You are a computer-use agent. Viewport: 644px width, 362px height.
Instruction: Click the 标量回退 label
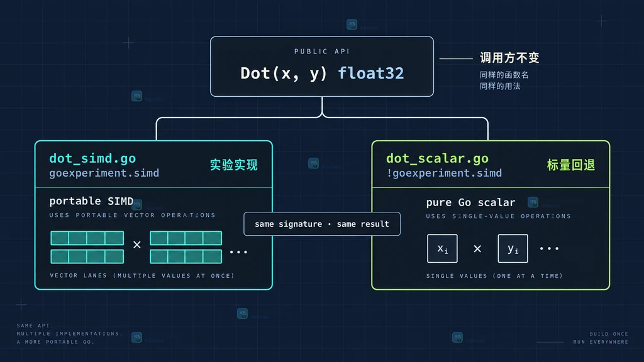tap(571, 165)
